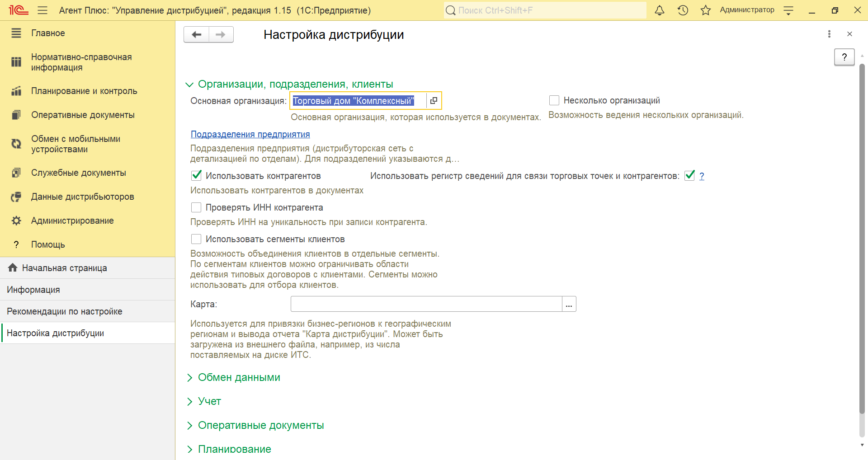This screenshot has height=460, width=868.
Task: Click Обмен с мобильными устройствами icon
Action: (16, 144)
